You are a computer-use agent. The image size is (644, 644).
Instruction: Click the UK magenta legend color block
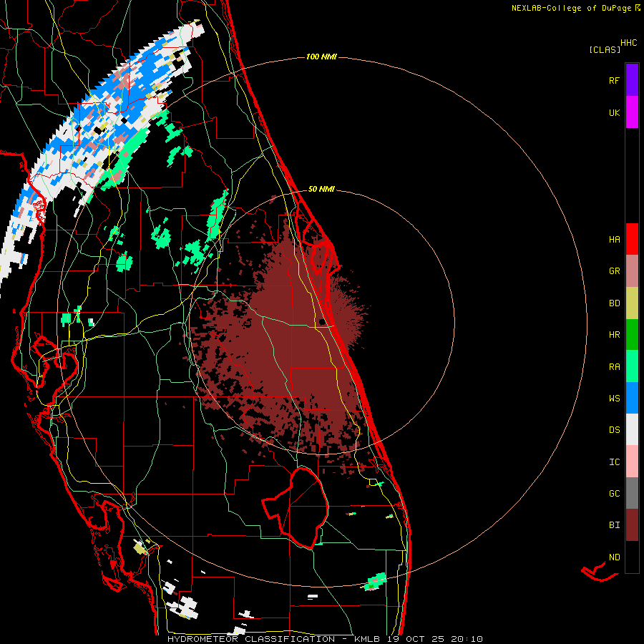point(632,112)
